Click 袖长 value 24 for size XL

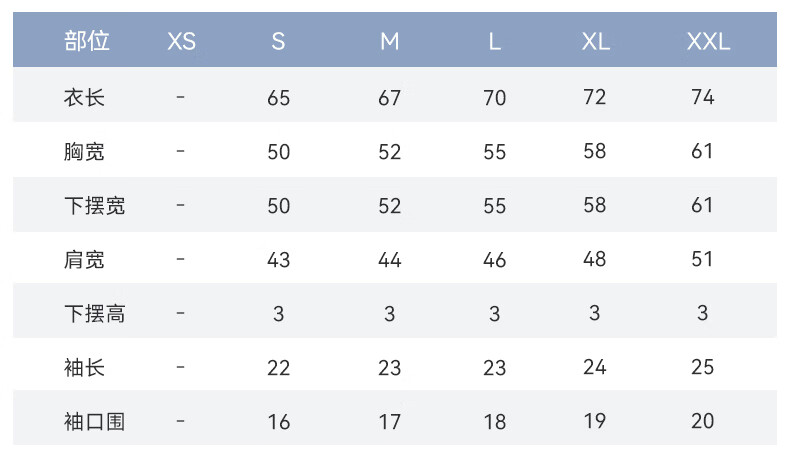(595, 367)
